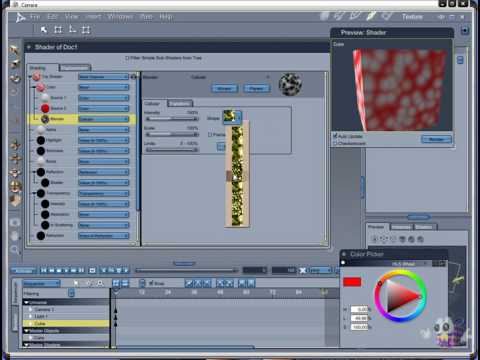Viewport: 480px width, 360px height.
Task: Click the Intensity slider track
Action: point(172,119)
